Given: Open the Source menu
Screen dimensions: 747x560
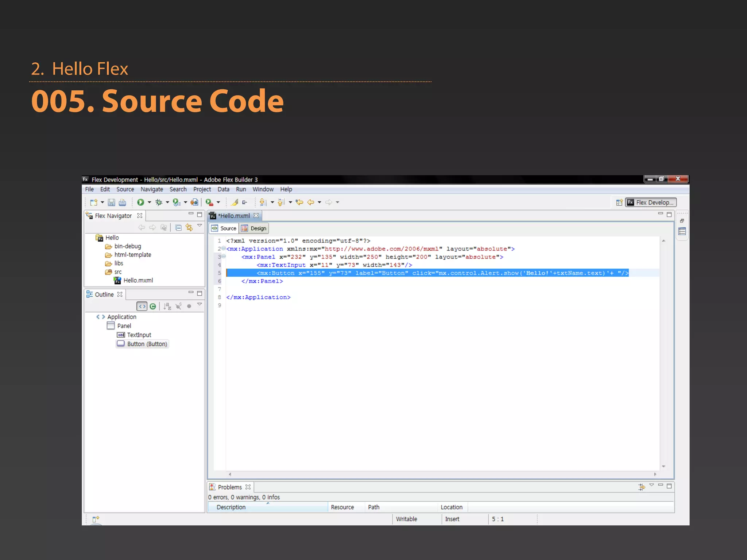Looking at the screenshot, I should pos(125,189).
